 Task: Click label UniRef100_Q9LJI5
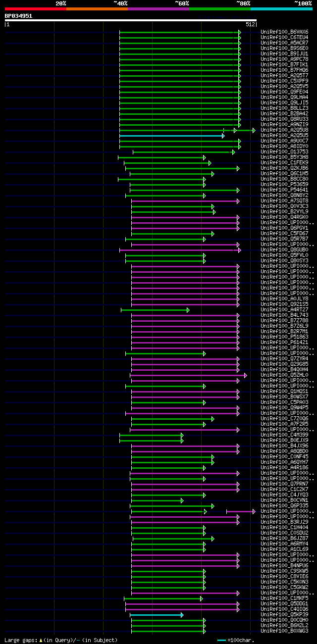[x=284, y=103]
